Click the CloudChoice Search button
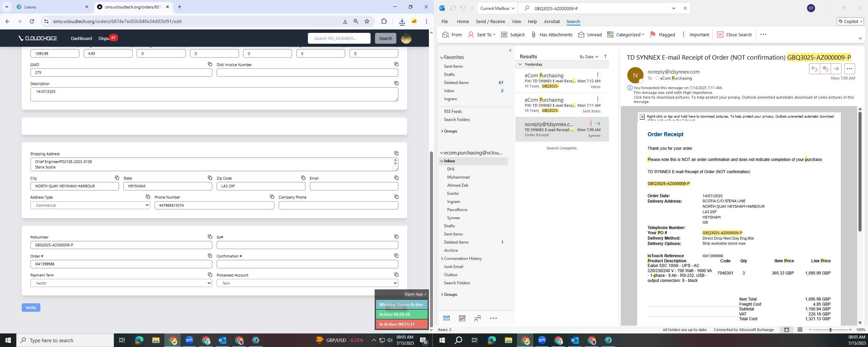The height and width of the screenshot is (347, 868). 385,38
